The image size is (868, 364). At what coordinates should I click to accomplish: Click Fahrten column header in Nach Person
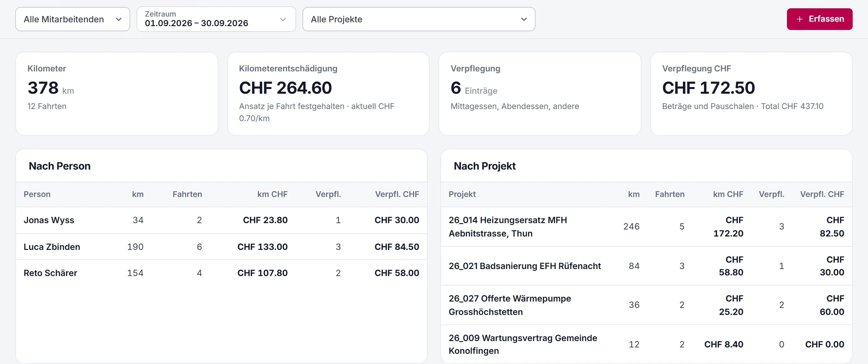pyautogui.click(x=187, y=194)
